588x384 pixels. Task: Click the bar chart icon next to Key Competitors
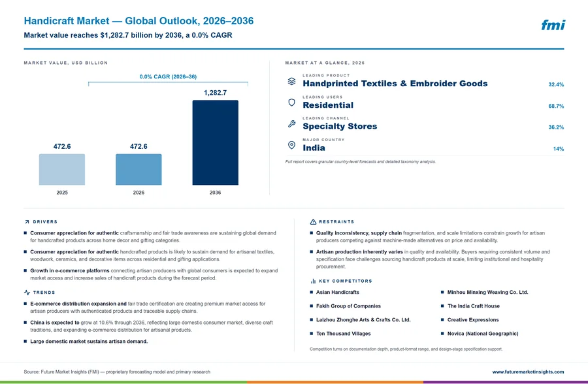pos(313,281)
